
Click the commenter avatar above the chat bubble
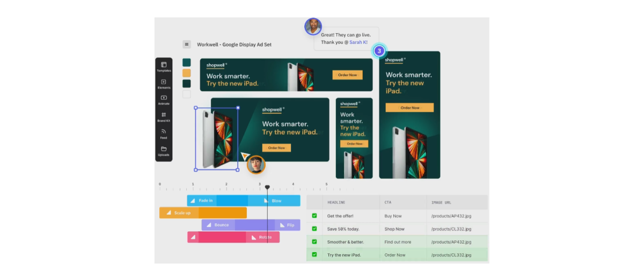coord(313,27)
